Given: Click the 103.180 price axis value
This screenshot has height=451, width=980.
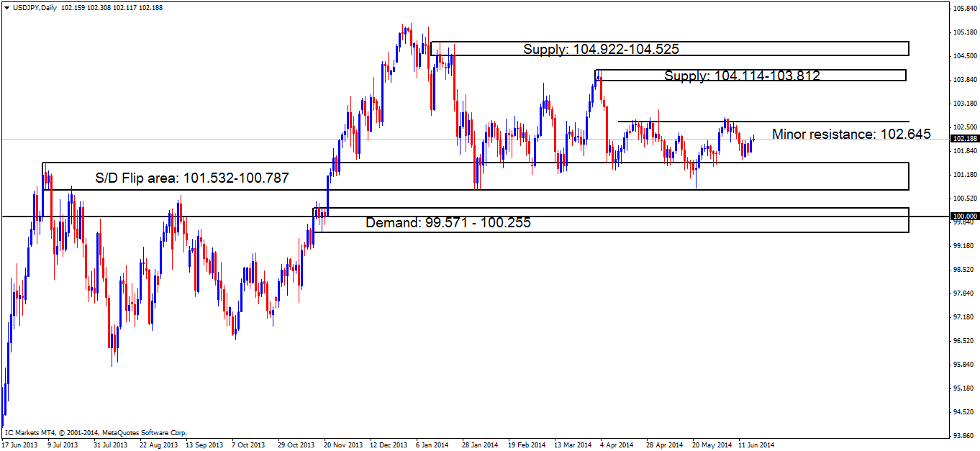Looking at the screenshot, I should pyautogui.click(x=963, y=104).
